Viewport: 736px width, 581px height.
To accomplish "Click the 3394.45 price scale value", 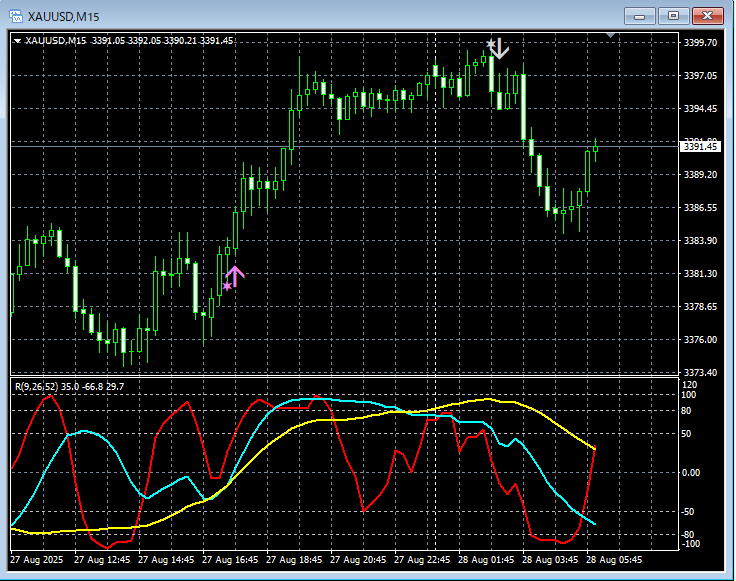I will [x=700, y=108].
